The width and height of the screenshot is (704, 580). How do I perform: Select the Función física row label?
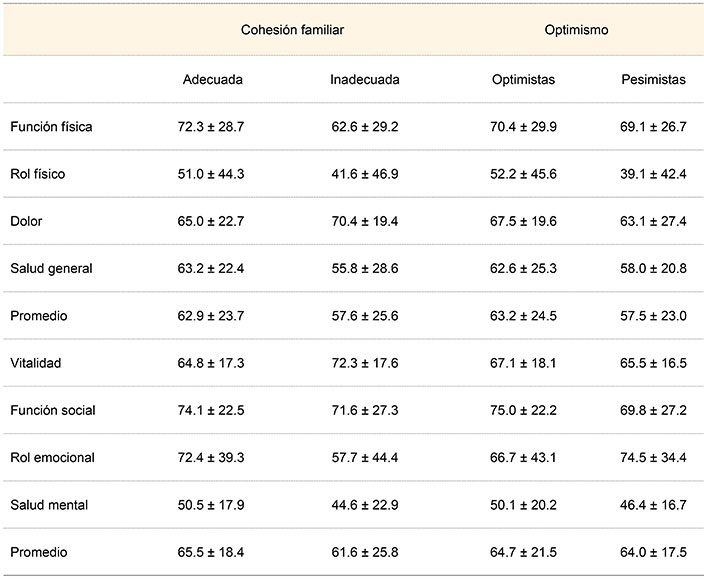point(51,127)
